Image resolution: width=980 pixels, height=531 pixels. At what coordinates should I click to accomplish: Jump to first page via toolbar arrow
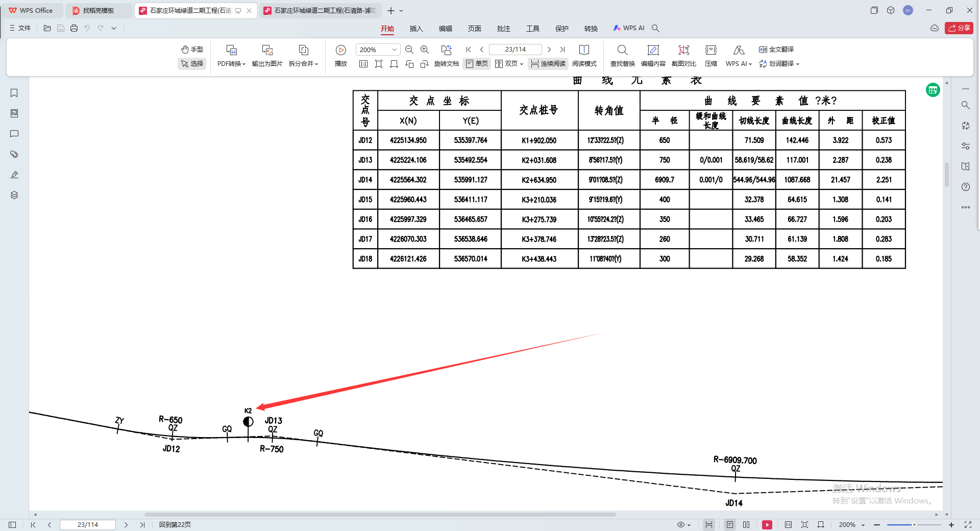pyautogui.click(x=469, y=50)
